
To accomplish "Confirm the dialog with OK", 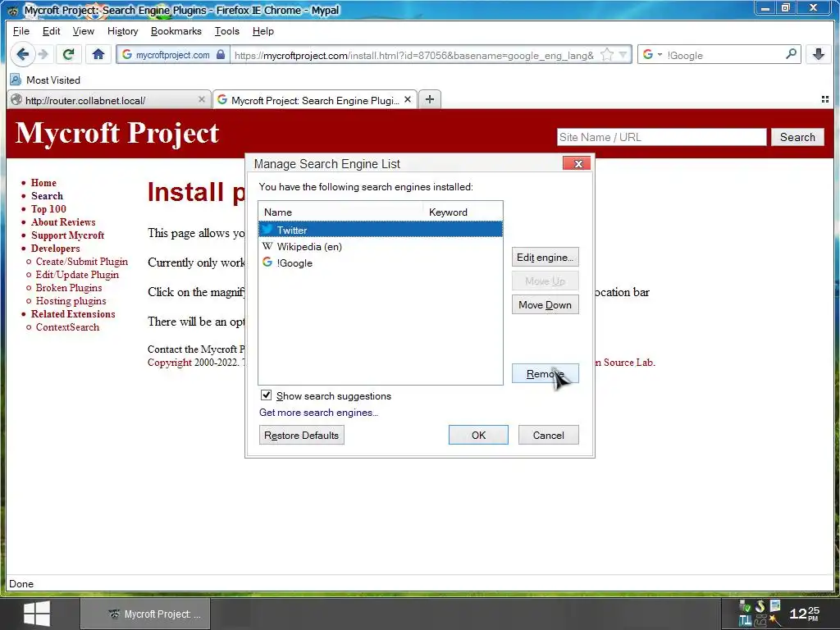I will coord(478,435).
